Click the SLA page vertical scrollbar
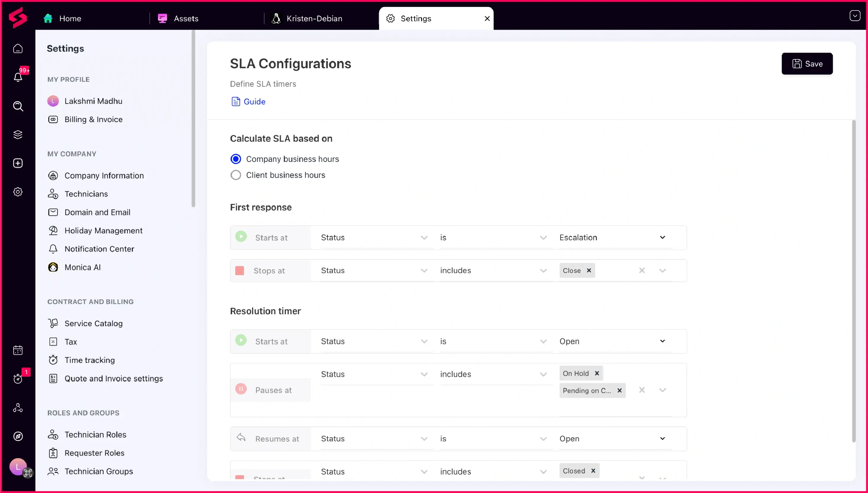Image resolution: width=868 pixels, height=493 pixels. coord(853,281)
